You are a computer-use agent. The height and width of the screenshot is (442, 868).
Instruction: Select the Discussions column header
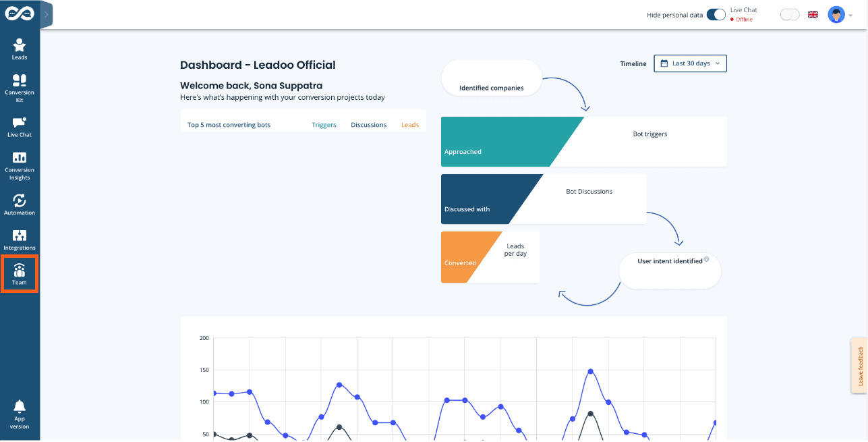[368, 125]
